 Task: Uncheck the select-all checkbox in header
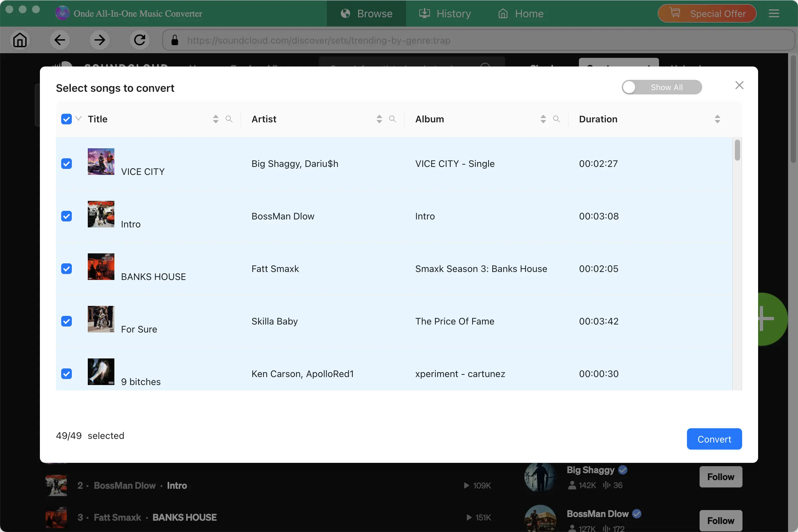[x=66, y=119]
